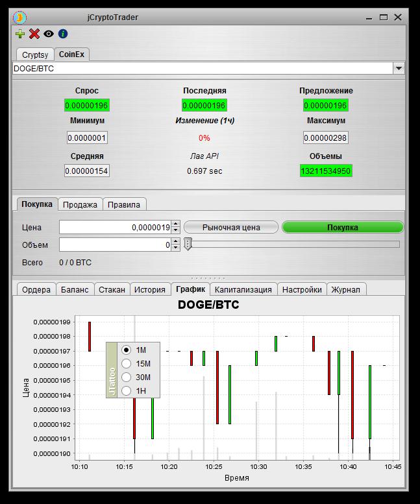The width and height of the screenshot is (420, 504).
Task: Click the 0% change value
Action: point(204,138)
